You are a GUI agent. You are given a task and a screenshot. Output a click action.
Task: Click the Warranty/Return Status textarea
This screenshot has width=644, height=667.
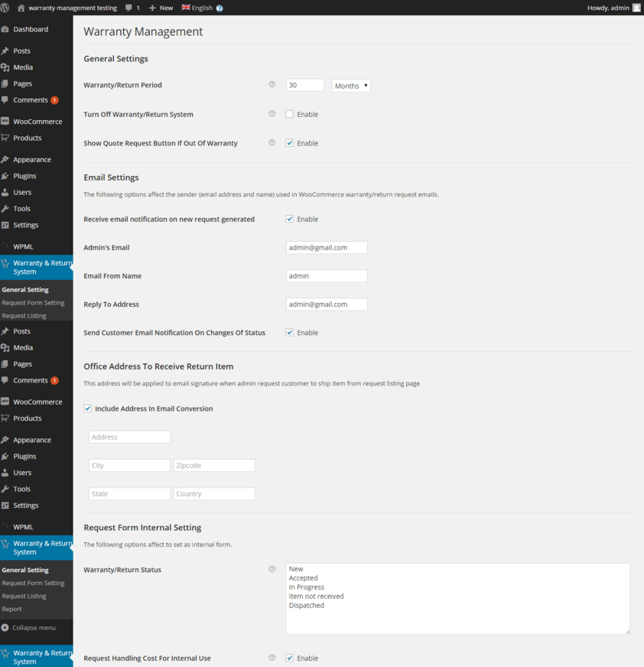point(457,598)
